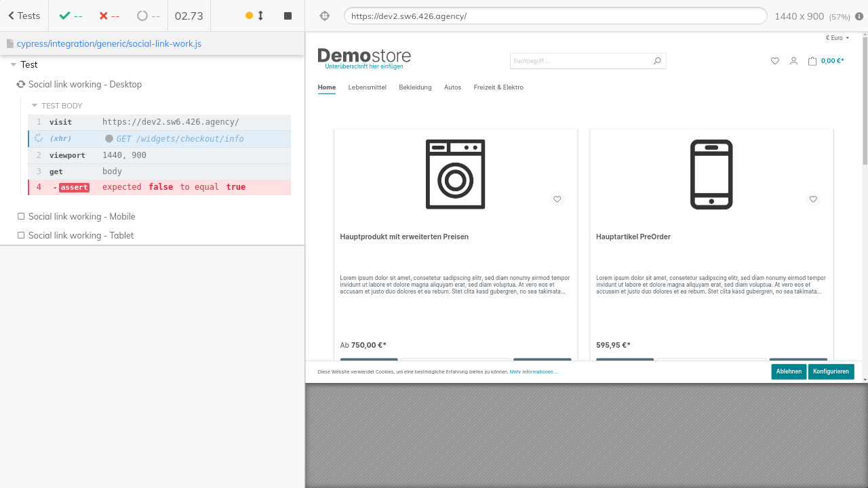The width and height of the screenshot is (868, 488).
Task: Select the Social link working - Mobile test
Action: click(81, 217)
